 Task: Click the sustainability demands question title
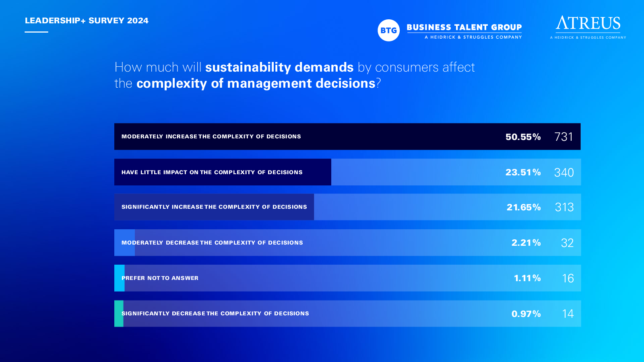coord(295,75)
